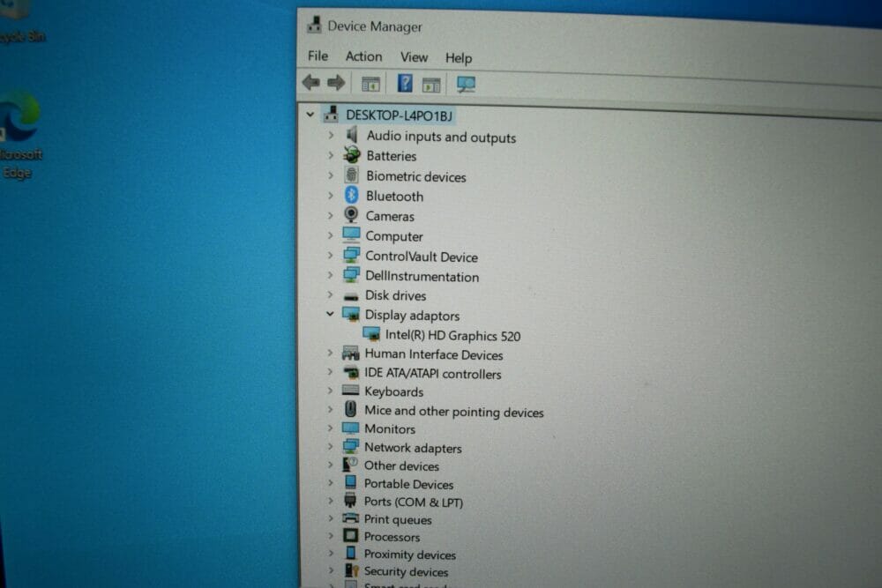The image size is (882, 588).
Task: Expand the Proximity devices category
Action: tap(331, 553)
